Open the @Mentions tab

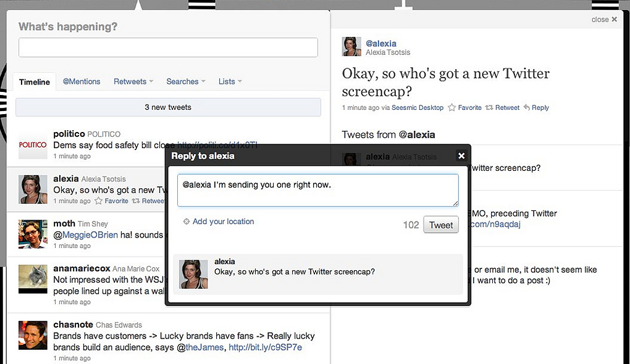tap(82, 82)
